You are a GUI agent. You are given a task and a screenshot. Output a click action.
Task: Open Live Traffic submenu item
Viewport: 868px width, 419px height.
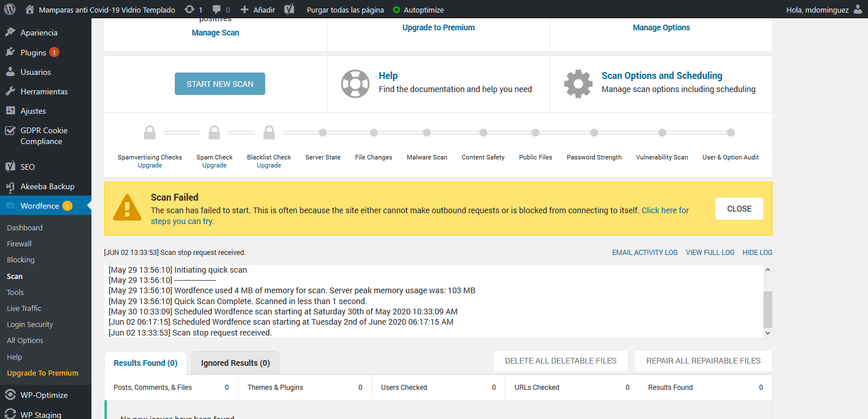click(x=24, y=308)
